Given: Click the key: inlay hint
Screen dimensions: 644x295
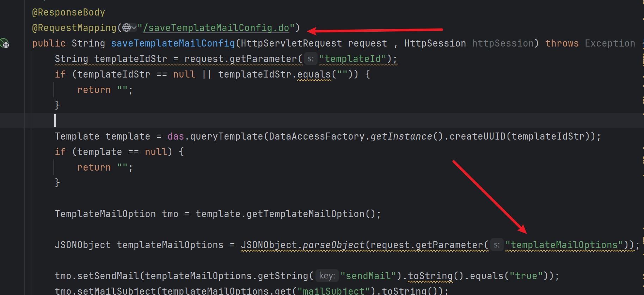Looking at the screenshot, I should [x=327, y=276].
